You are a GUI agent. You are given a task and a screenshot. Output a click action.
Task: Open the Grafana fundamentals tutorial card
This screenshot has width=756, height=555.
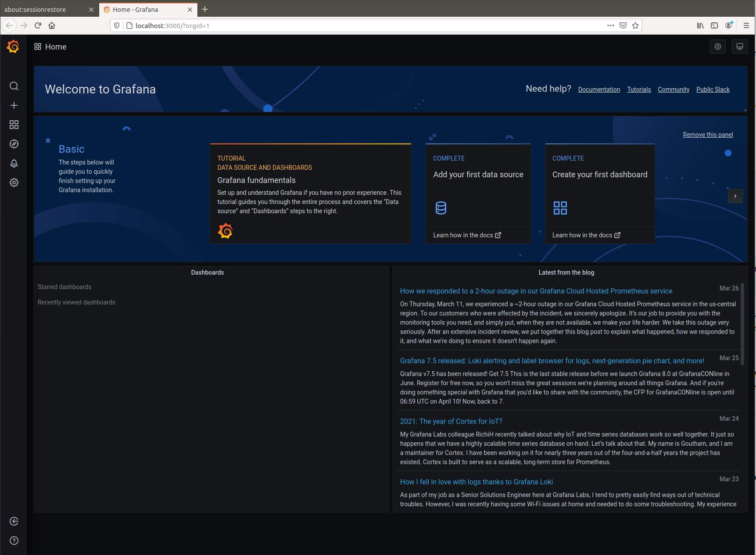(x=311, y=193)
